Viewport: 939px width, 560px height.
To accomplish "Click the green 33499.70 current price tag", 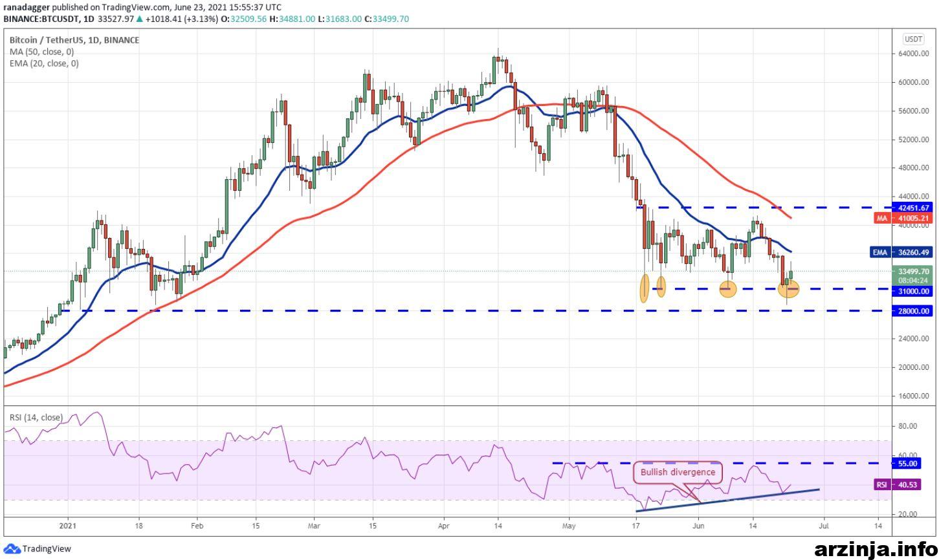I will (x=914, y=275).
